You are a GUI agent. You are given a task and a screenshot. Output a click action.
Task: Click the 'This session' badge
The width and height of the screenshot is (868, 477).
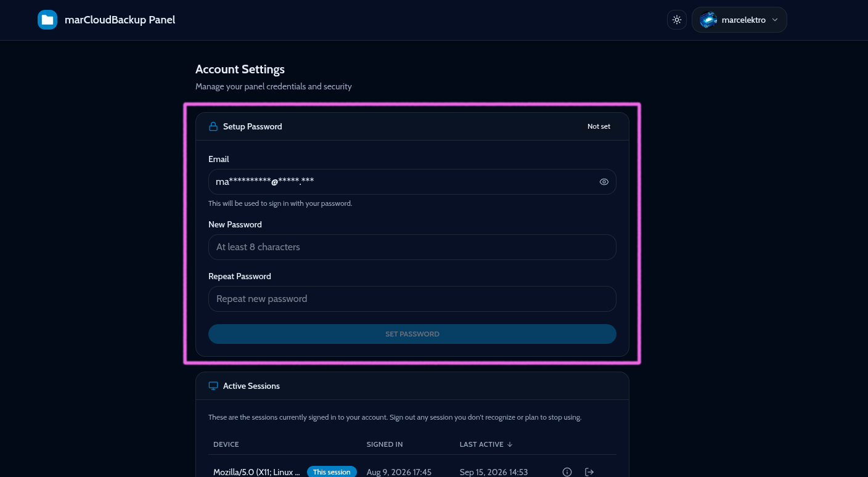pyautogui.click(x=332, y=472)
